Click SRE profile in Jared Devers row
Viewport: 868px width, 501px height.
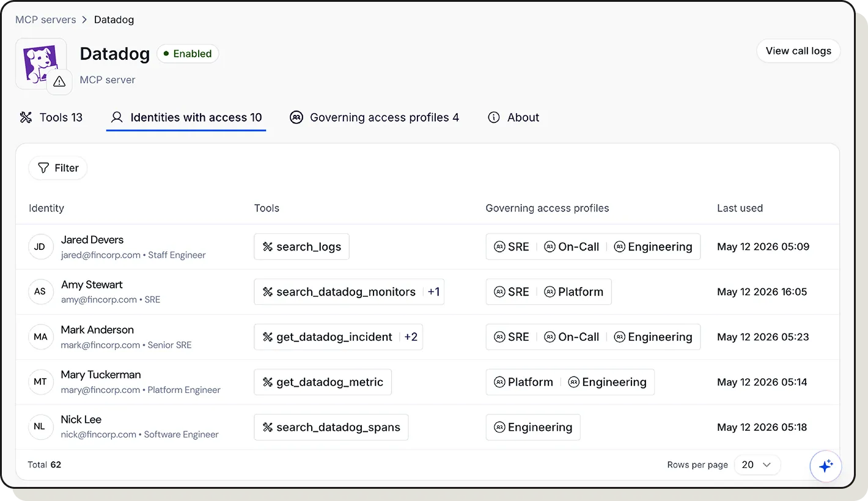[x=512, y=247]
